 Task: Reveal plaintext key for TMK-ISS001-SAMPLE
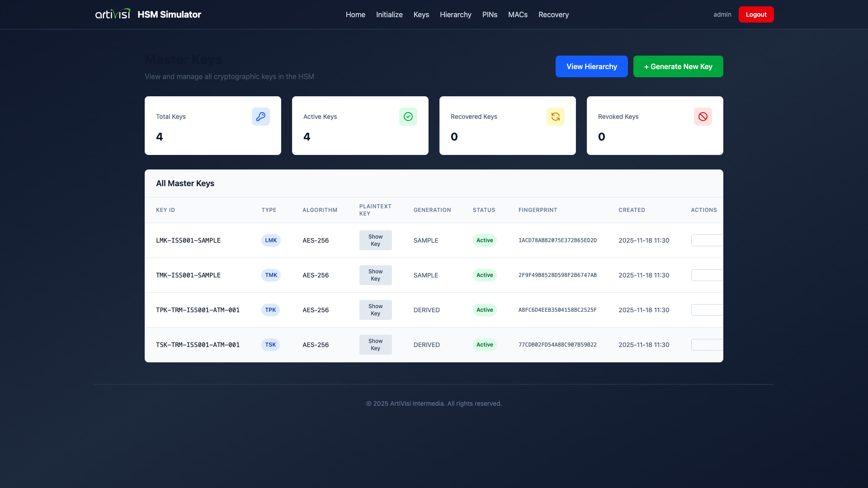point(375,275)
